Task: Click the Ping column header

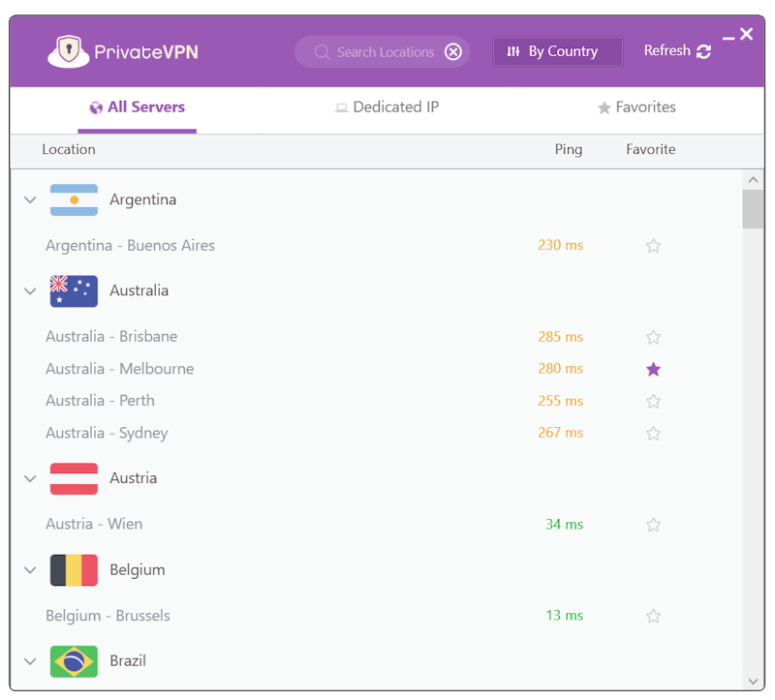Action: (569, 150)
